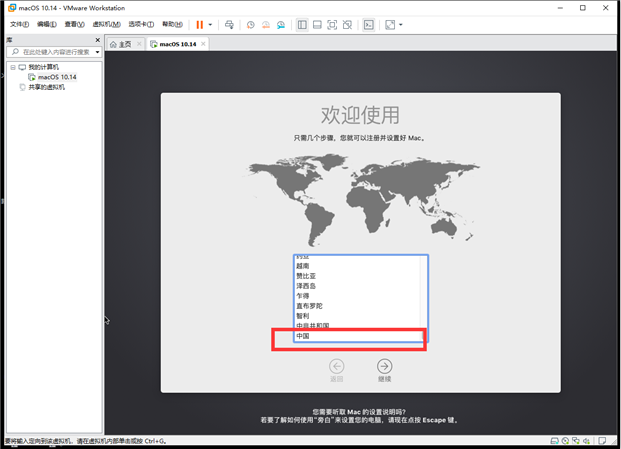Select 赞比亚 in the country list
This screenshot has width=621, height=449.
tap(358, 276)
